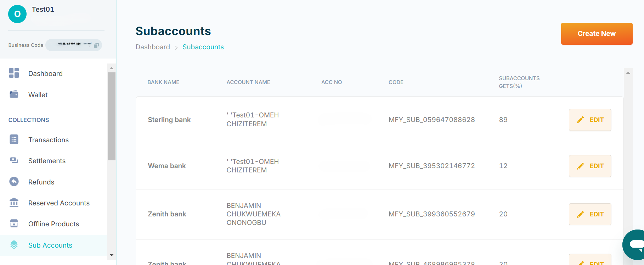Open the Settlements menu item
The width and height of the screenshot is (644, 265).
click(47, 161)
